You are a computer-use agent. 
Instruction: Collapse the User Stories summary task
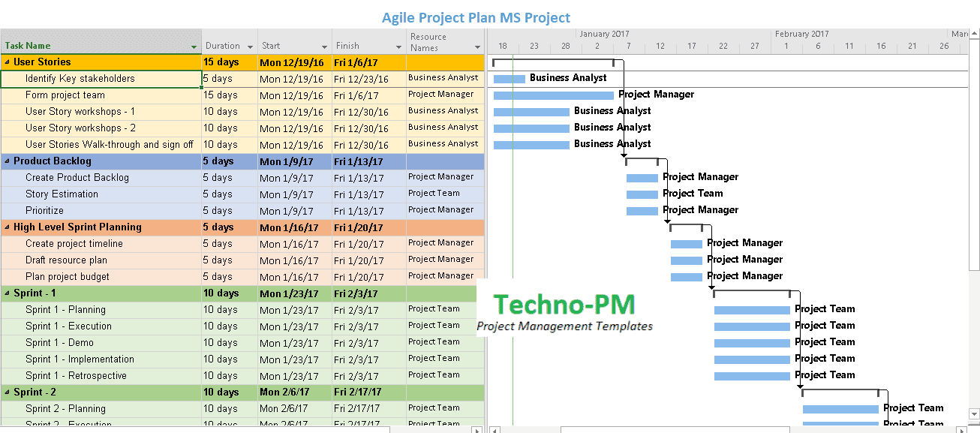click(x=8, y=62)
